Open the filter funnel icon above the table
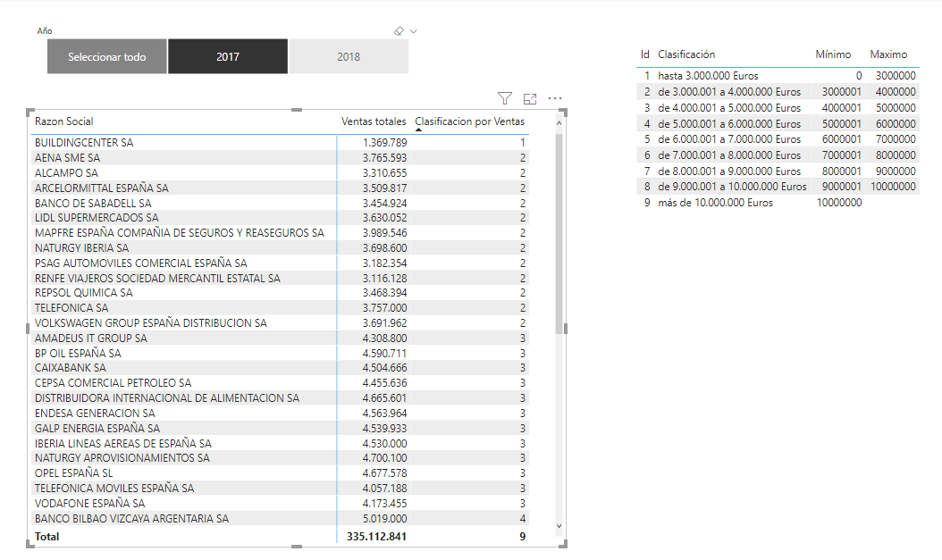The width and height of the screenshot is (942, 560). click(x=505, y=99)
